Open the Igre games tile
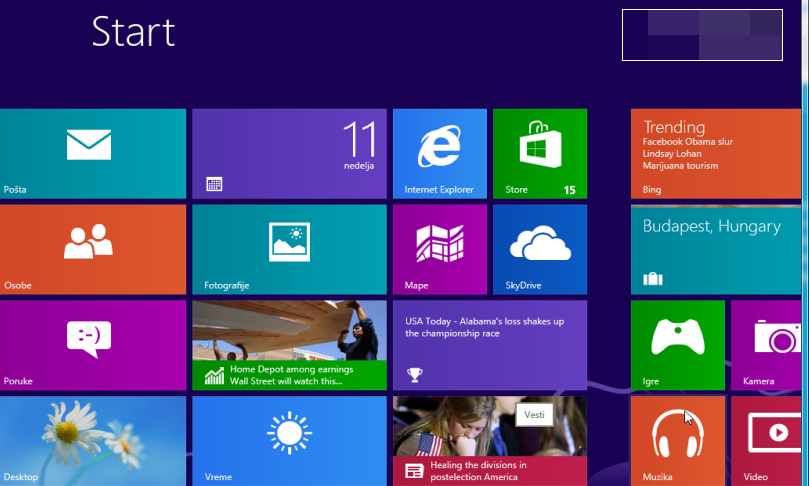809x486 pixels. pyautogui.click(x=677, y=345)
